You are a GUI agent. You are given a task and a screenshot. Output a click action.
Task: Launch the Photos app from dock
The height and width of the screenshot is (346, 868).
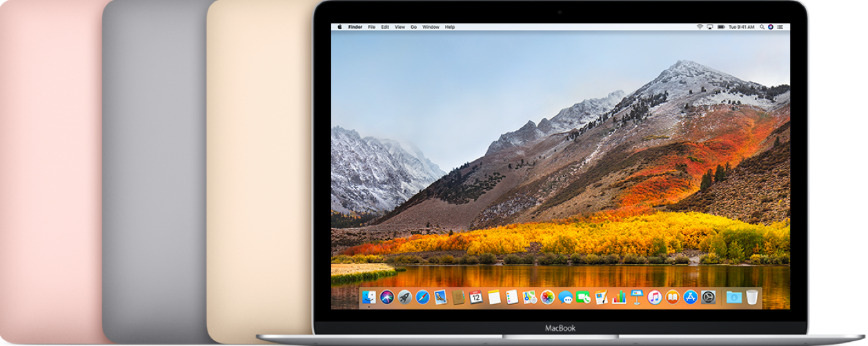point(548,297)
